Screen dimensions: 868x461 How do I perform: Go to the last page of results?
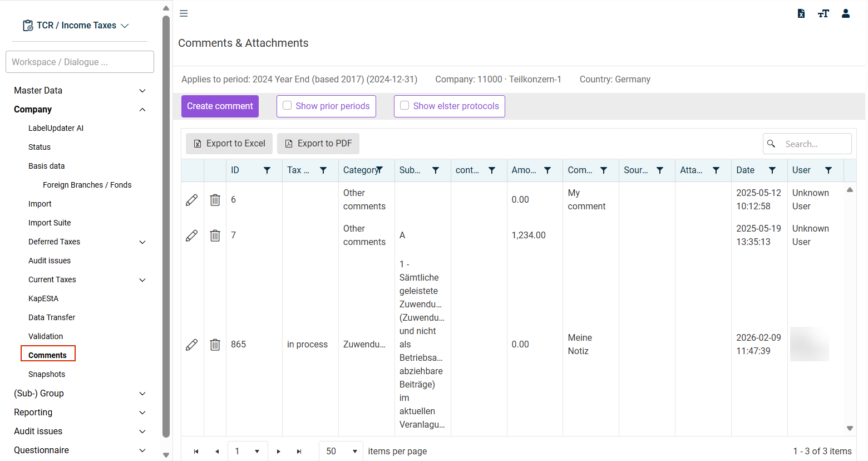click(x=299, y=452)
